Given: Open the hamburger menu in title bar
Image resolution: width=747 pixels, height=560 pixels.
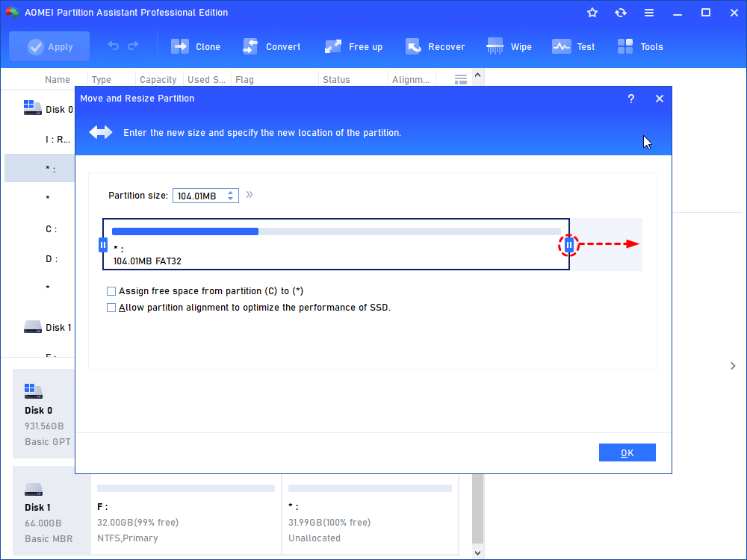Looking at the screenshot, I should click(649, 13).
